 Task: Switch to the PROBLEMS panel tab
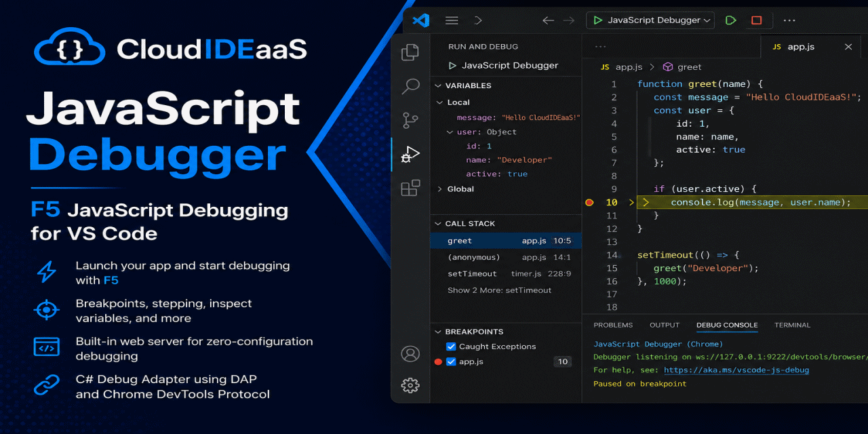point(613,325)
